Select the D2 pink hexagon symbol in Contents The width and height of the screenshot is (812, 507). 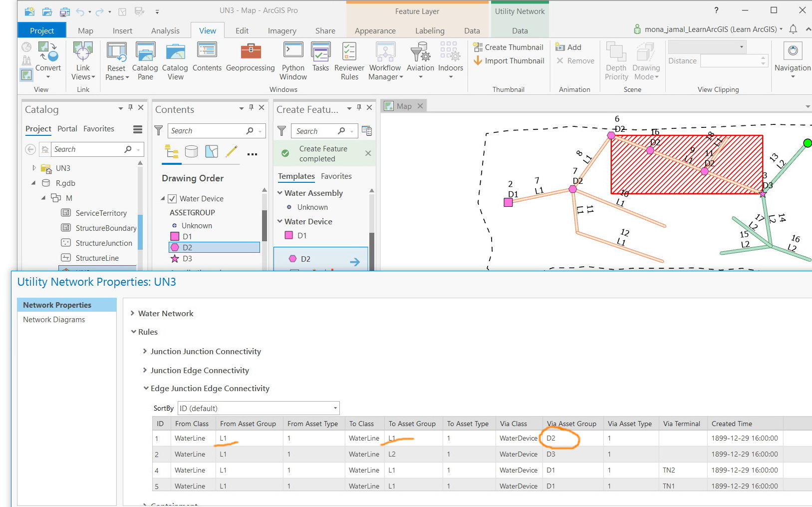point(175,247)
